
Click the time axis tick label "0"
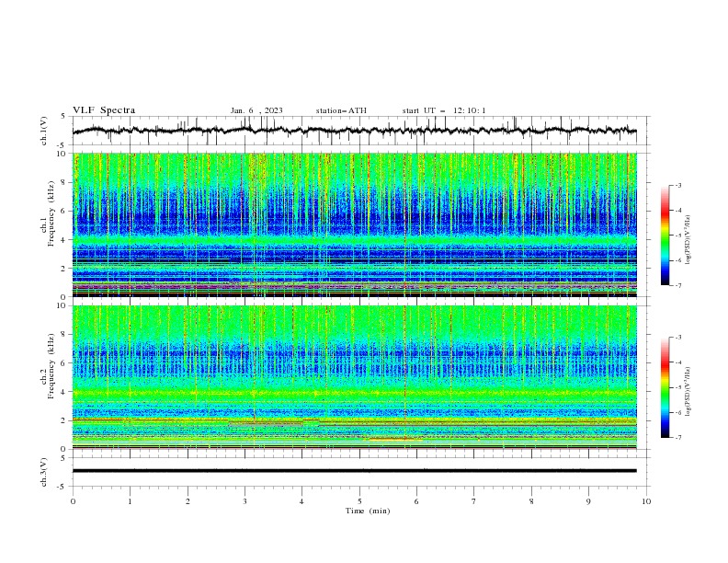click(73, 501)
